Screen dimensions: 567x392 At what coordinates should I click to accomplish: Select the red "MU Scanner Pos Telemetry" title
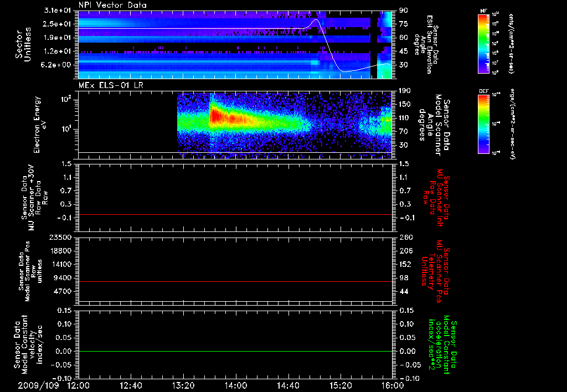pyautogui.click(x=436, y=271)
